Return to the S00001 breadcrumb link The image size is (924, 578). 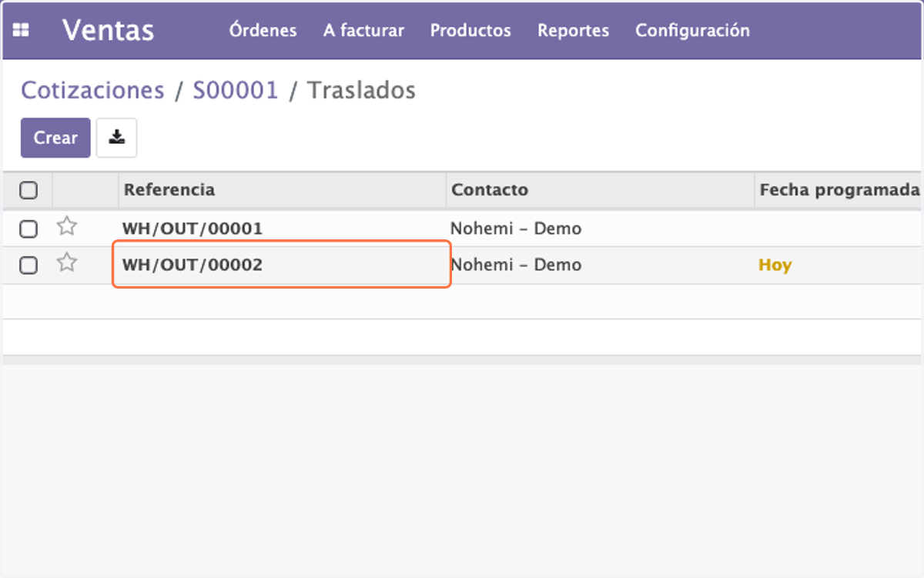point(235,90)
